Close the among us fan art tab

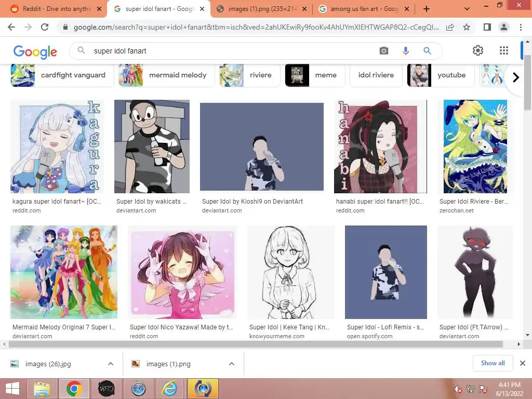point(407,9)
